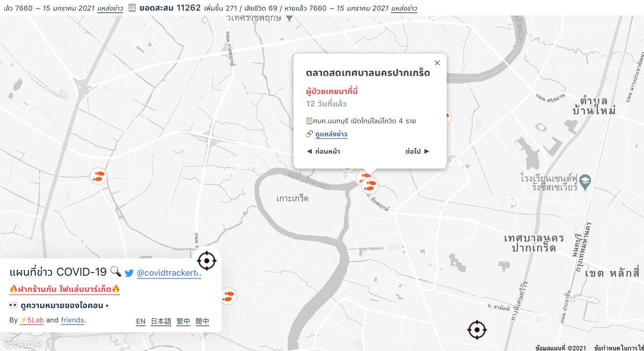
Task: Go to ต่อไป next location
Action: point(418,151)
